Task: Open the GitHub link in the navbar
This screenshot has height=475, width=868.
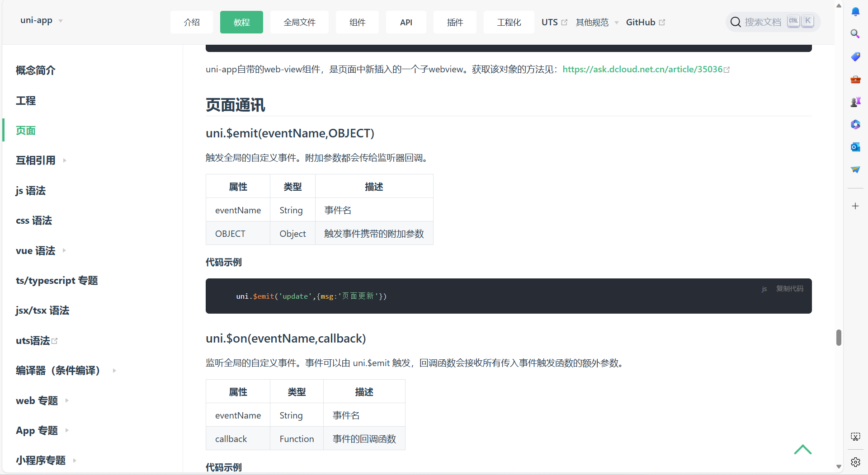Action: (x=645, y=22)
